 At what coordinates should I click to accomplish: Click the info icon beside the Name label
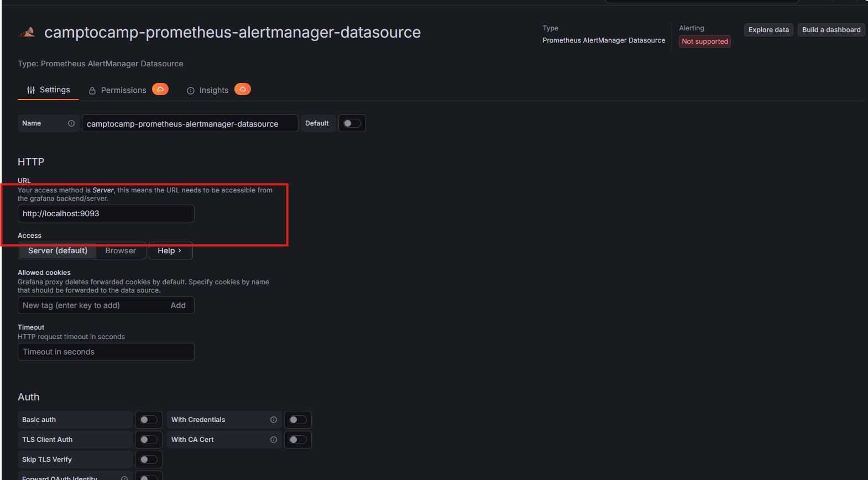[71, 123]
